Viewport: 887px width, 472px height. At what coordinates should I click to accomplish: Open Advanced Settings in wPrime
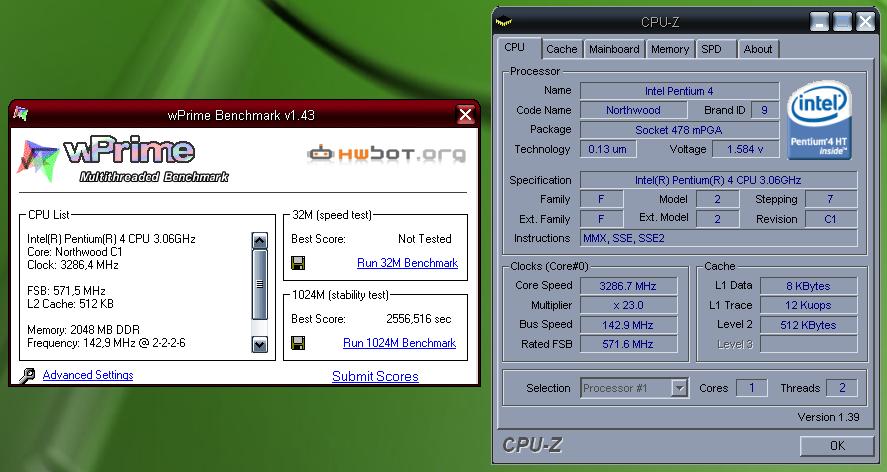(88, 375)
